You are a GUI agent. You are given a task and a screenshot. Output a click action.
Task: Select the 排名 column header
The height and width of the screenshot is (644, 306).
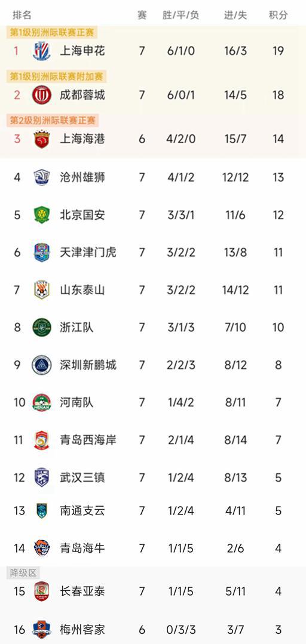pos(22,15)
